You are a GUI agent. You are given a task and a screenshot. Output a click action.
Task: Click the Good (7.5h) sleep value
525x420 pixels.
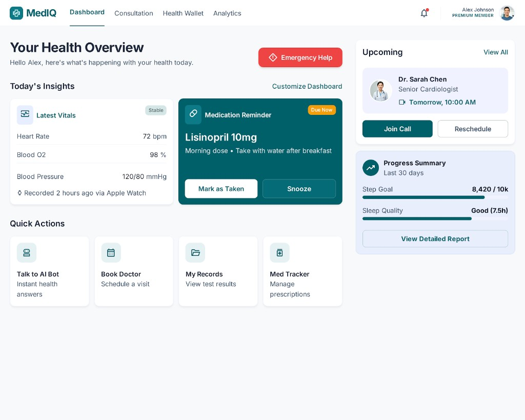(490, 211)
